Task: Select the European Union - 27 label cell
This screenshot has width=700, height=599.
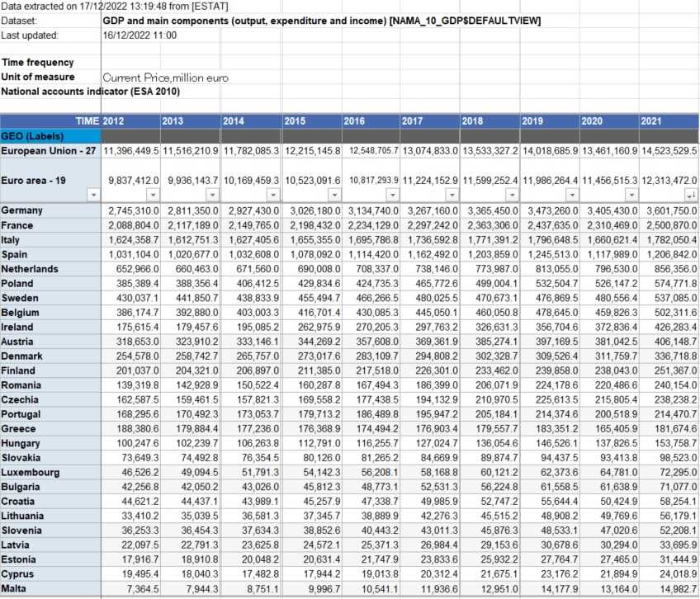Action: coord(50,152)
